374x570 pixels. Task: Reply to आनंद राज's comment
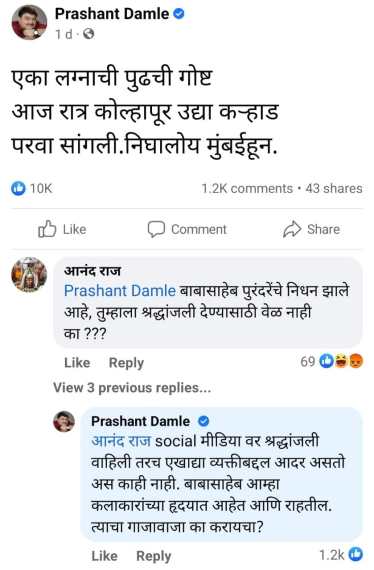(126, 362)
